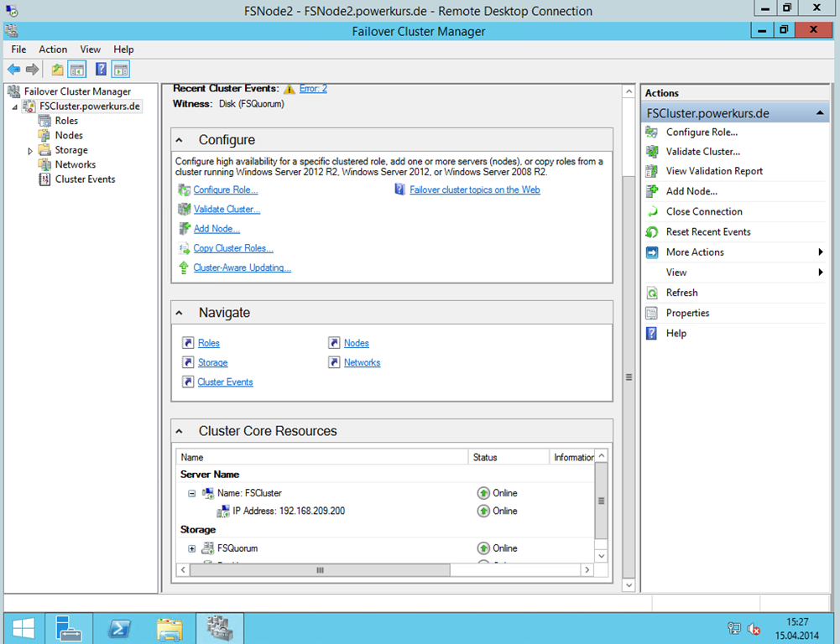Screen dimensions: 840x644
Task: Open the Help menu in the menu bar
Action: tap(123, 49)
